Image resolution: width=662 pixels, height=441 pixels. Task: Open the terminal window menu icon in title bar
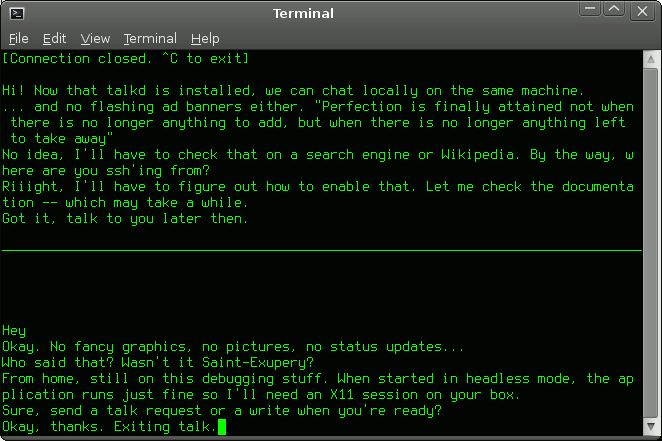coord(17,14)
